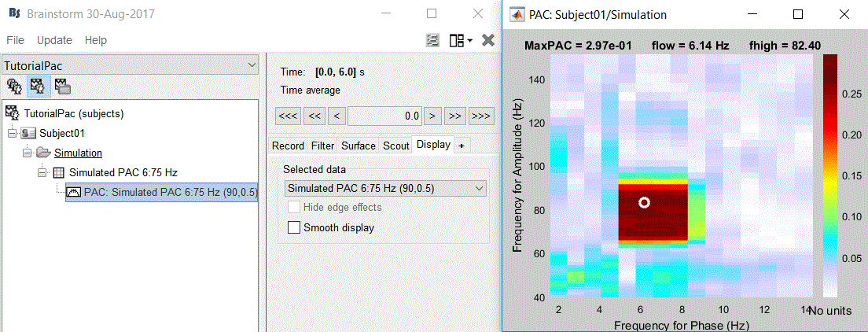This screenshot has width=868, height=332.
Task: Jump back with the <<< button
Action: pyautogui.click(x=288, y=116)
